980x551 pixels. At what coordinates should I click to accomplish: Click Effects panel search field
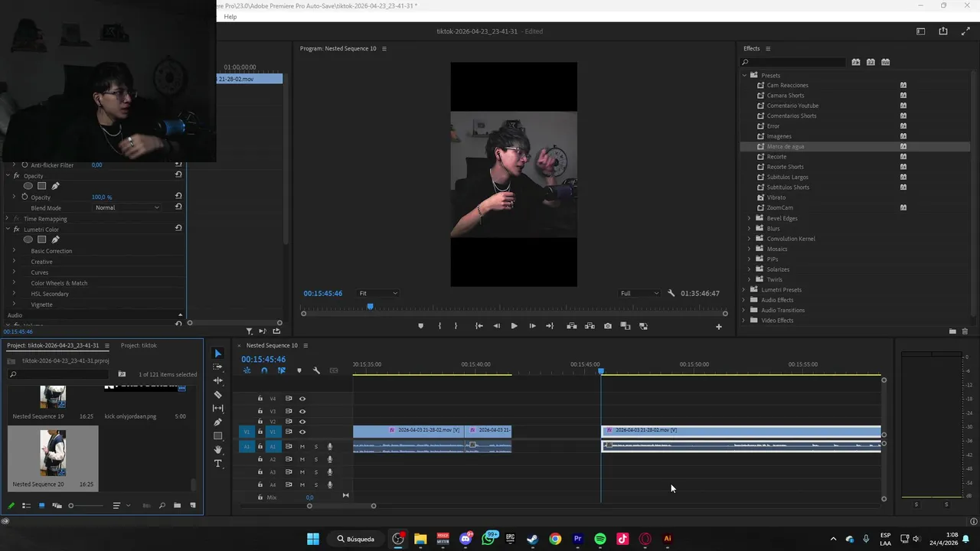[793, 62]
